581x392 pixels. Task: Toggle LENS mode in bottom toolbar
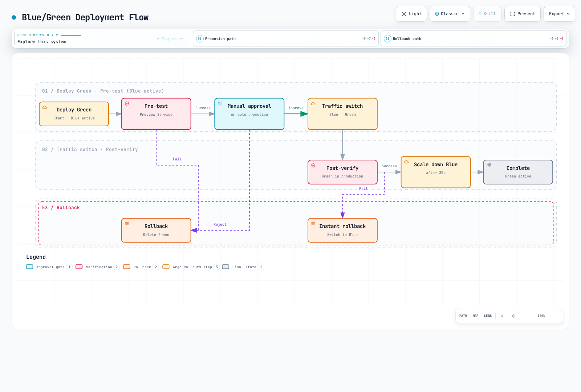click(x=488, y=316)
